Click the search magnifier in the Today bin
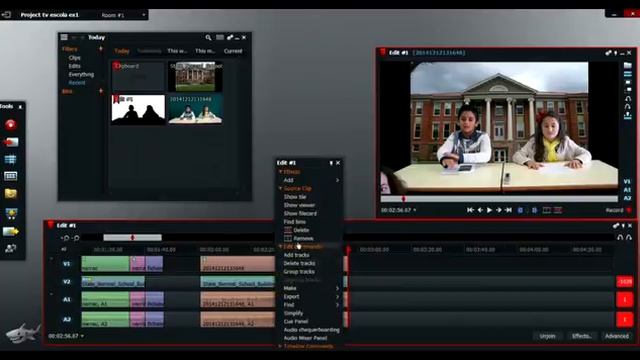Screen dimensions: 640x360 (208, 38)
